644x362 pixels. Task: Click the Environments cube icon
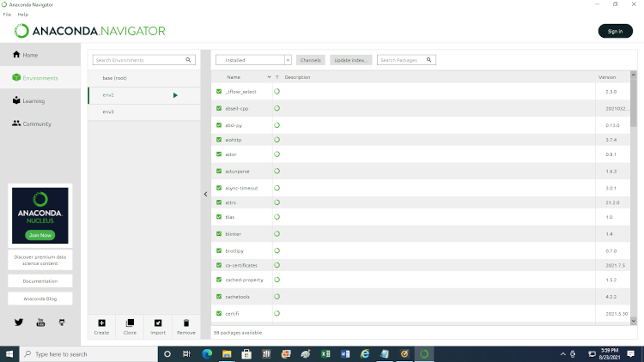[x=16, y=77]
